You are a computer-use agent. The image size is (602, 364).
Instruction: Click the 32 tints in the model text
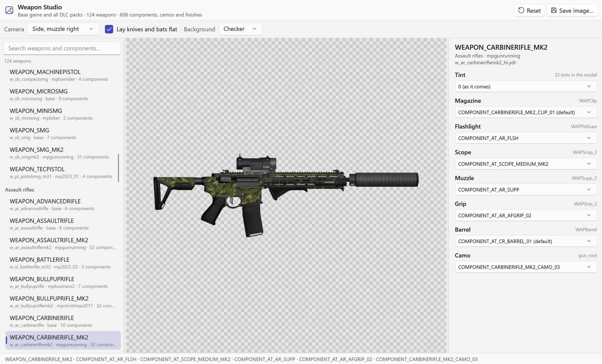[x=575, y=75]
